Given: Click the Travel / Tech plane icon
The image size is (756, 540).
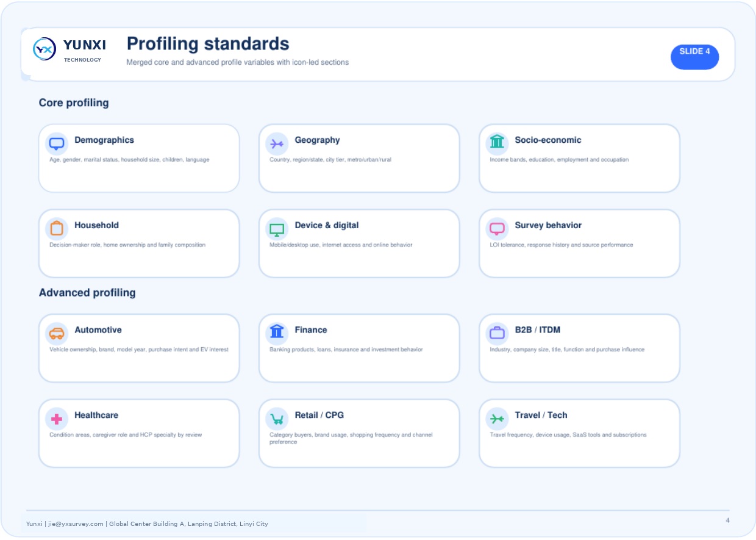Looking at the screenshot, I should (x=497, y=419).
